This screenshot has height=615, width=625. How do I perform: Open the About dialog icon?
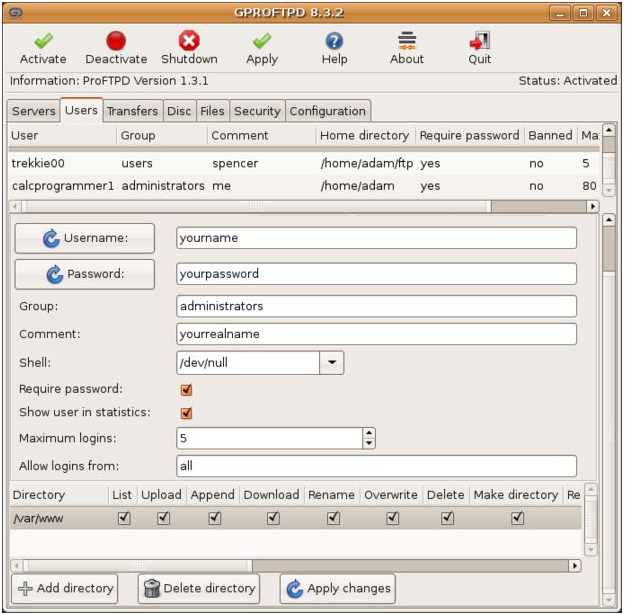407,42
